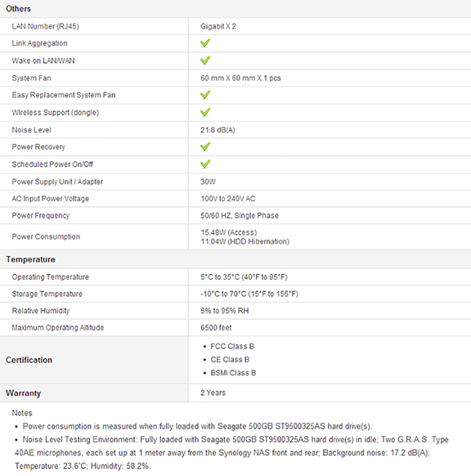Click the Operating Temperature row label

click(51, 277)
